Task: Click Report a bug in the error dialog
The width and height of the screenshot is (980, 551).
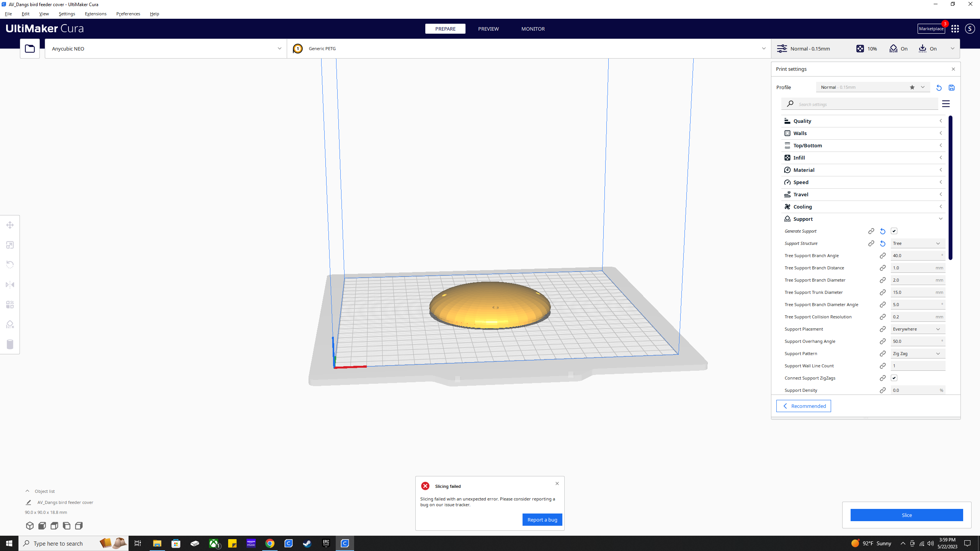Action: coord(542,519)
